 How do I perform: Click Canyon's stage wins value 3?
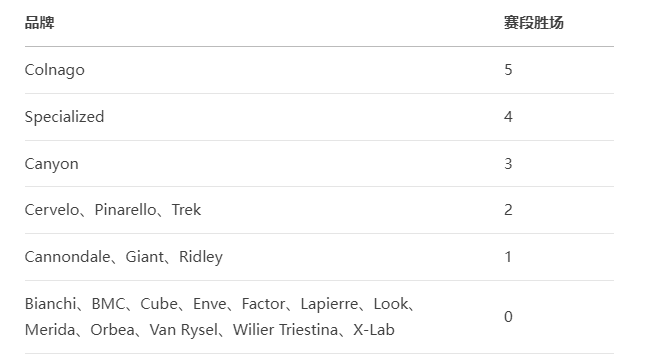508,164
